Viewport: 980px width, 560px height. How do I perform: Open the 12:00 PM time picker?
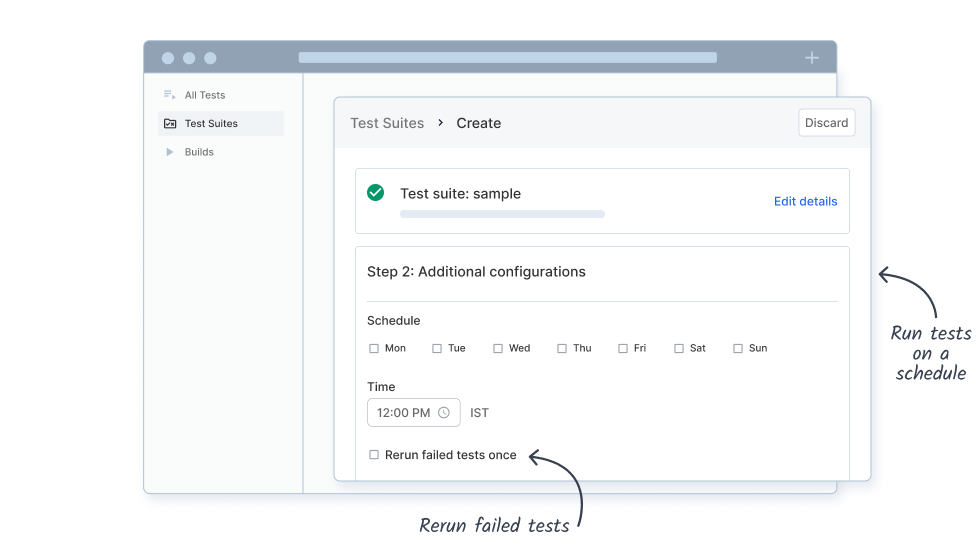[x=413, y=412]
